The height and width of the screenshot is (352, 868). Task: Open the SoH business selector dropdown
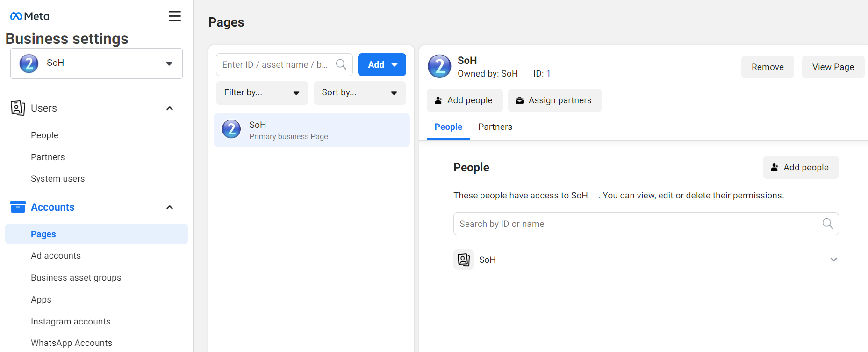[x=97, y=63]
